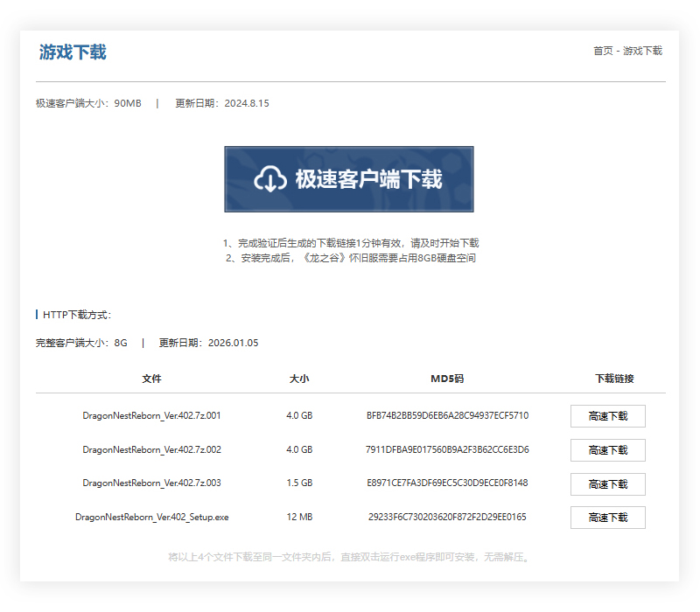Click the 完整客户端大小: 8G text
Viewport: 700px width, 612px height.
(81, 343)
